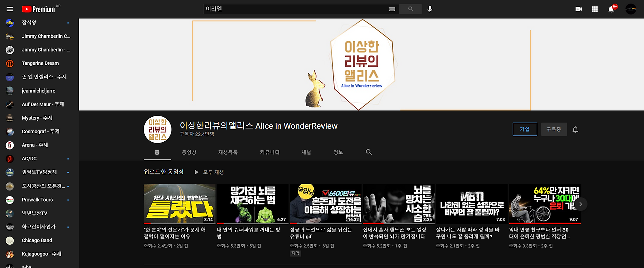644x268 pixels.
Task: Click 조회수 5.3만회 · 5일 전 metadata
Action: [238, 246]
